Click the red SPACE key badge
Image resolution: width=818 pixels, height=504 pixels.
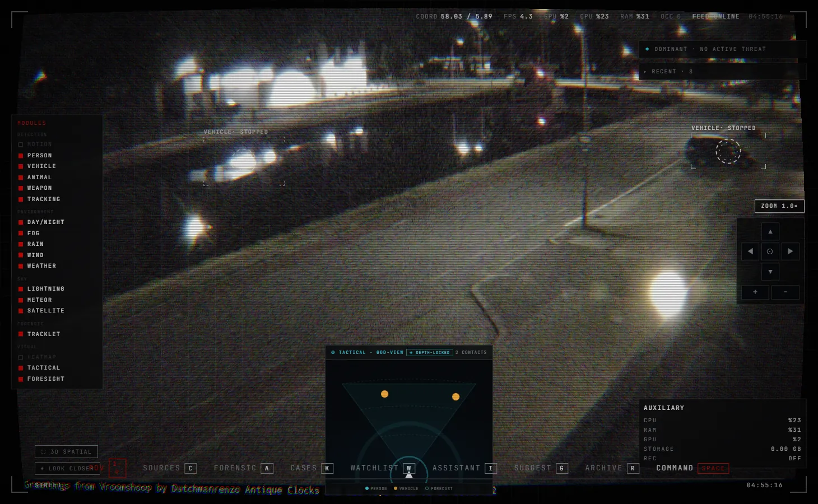pos(713,468)
